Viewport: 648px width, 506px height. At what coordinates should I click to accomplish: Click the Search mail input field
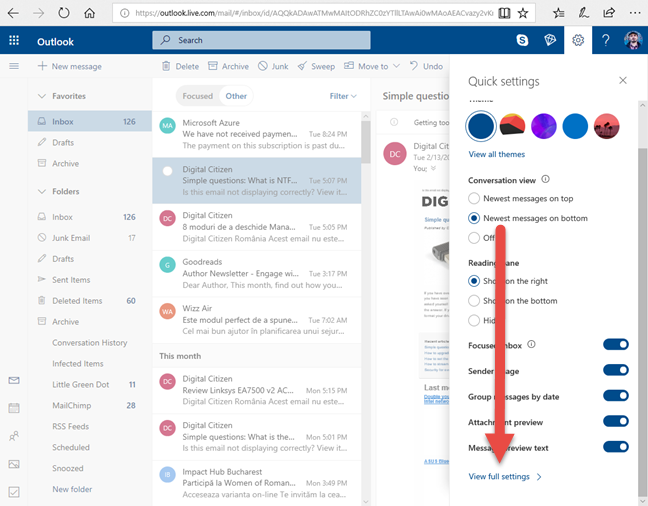[261, 40]
